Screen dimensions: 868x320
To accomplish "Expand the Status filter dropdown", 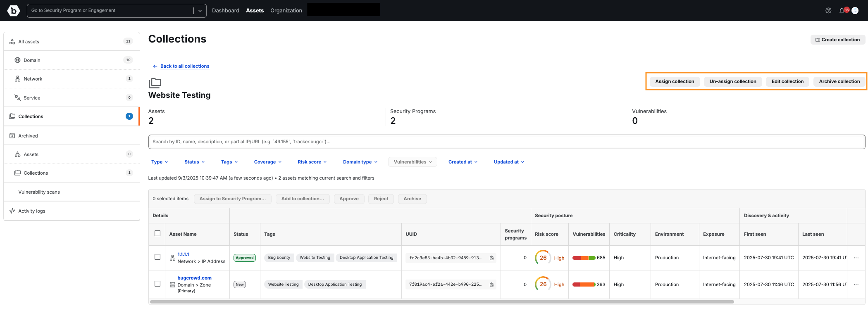I will tap(195, 162).
